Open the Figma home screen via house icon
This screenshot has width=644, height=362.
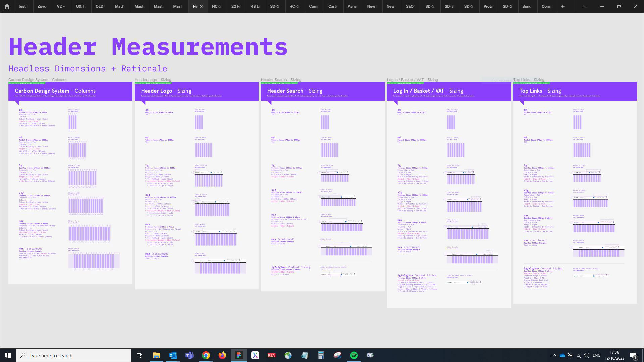click(7, 6)
